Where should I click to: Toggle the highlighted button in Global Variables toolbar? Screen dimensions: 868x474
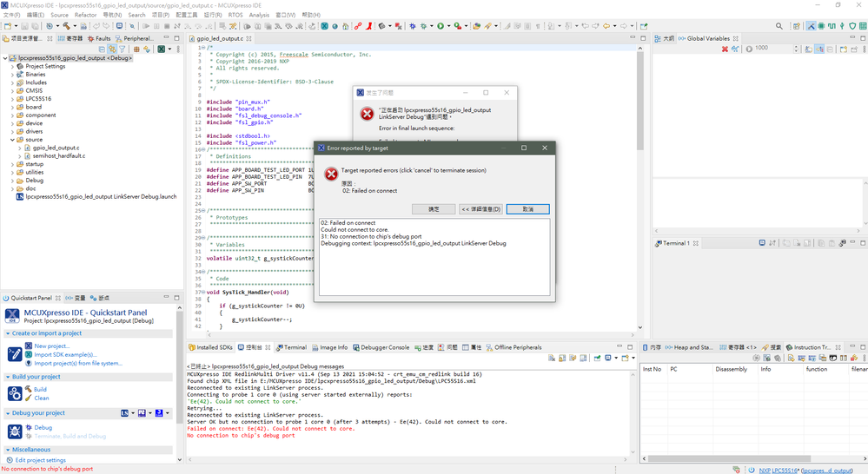tap(819, 49)
